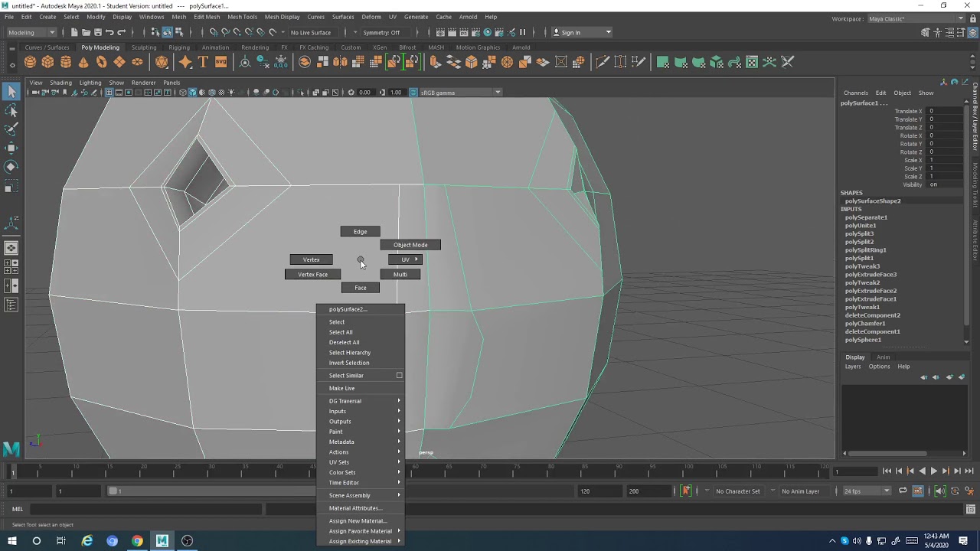
Task: Choose the Move tool in the toolbox
Action: 11,148
